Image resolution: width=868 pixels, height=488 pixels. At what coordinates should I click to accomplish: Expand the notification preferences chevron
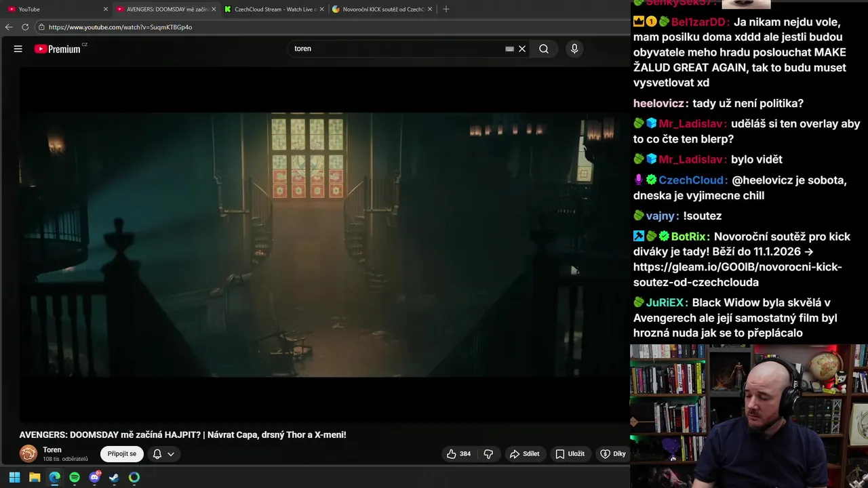tap(171, 454)
